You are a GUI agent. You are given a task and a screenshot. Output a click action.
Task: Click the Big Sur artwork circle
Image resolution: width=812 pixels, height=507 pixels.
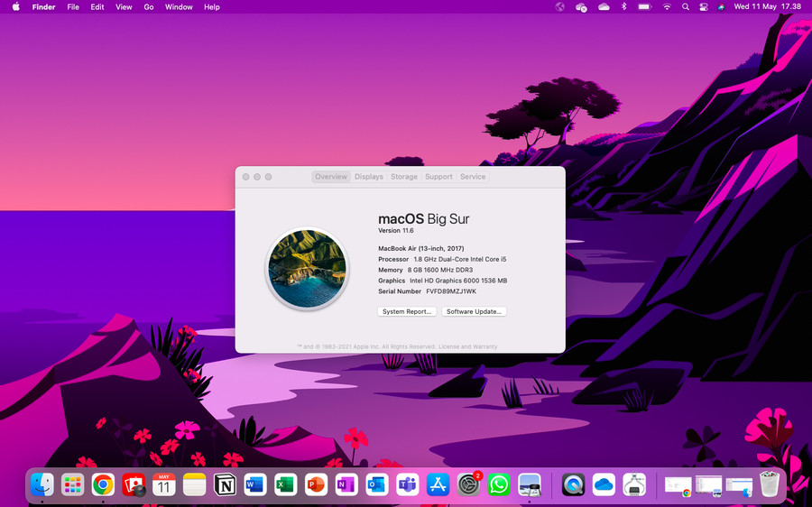pos(307,269)
